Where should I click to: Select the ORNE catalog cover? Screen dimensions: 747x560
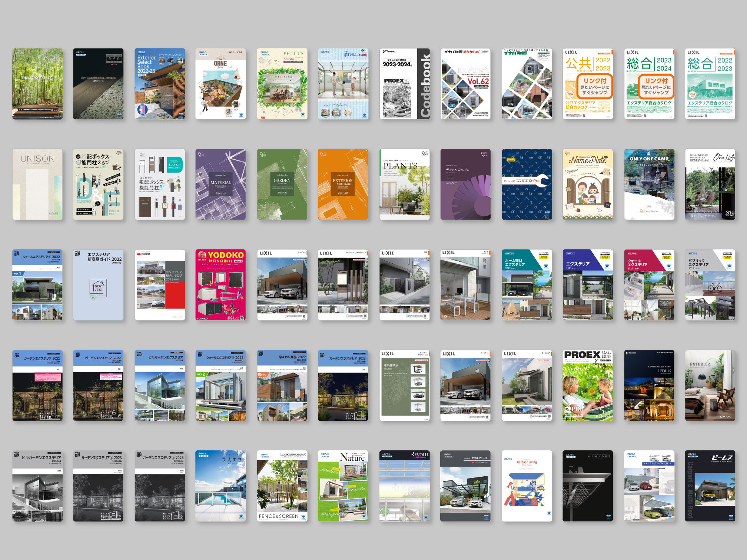(220, 84)
